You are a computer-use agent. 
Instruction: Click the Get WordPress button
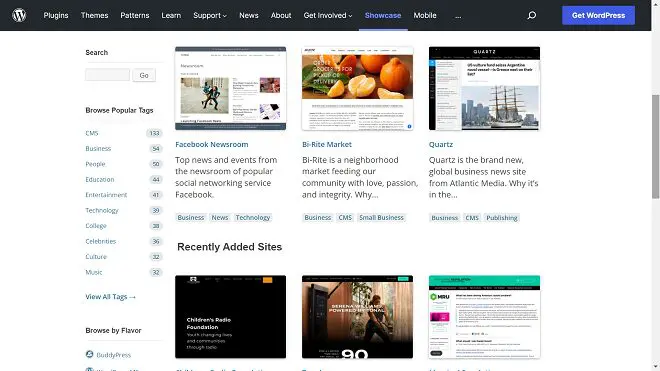[x=598, y=15]
